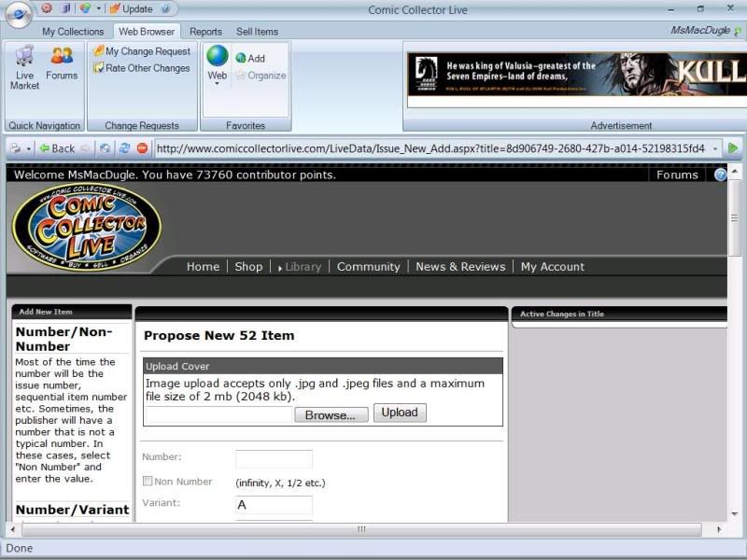The image size is (747, 560).
Task: Open the dropdown arrow beside the quick toolbar globe
Action: (x=98, y=8)
